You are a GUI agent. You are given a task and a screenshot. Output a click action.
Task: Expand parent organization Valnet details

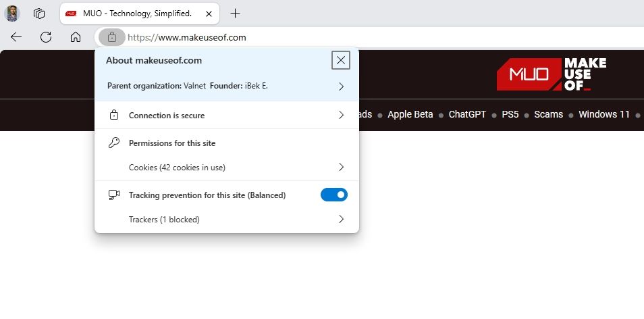pos(341,87)
